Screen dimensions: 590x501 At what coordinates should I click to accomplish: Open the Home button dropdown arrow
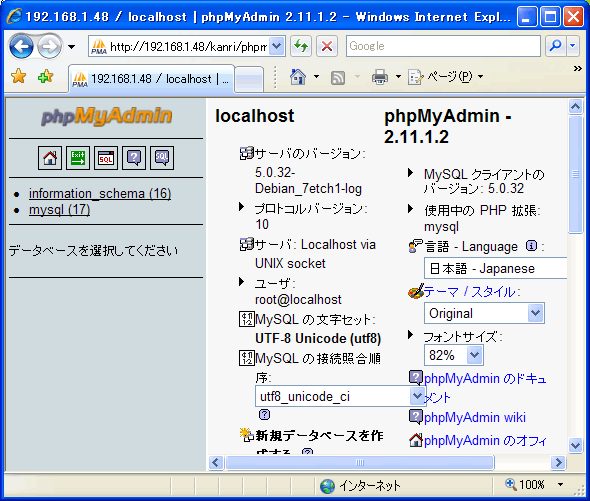316,77
